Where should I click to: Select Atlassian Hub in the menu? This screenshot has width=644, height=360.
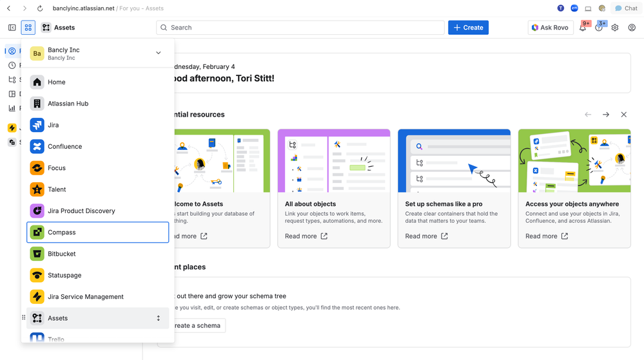[x=98, y=104]
